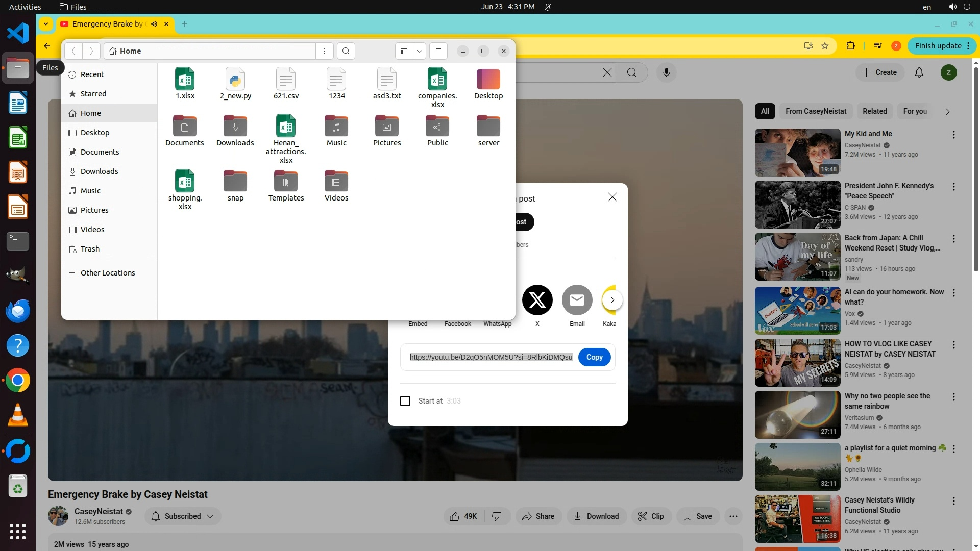Open Downloads in Files sidebar
This screenshot has width=980, height=551.
pos(99,171)
